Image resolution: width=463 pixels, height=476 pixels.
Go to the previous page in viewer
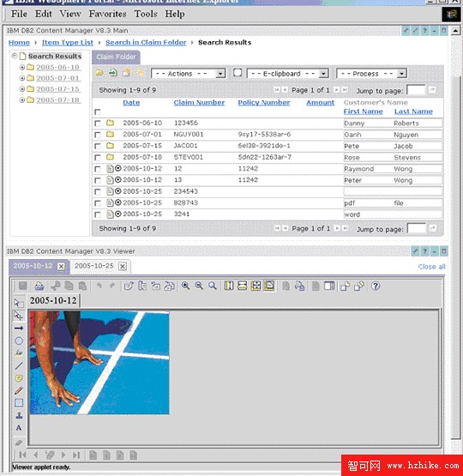point(36,455)
